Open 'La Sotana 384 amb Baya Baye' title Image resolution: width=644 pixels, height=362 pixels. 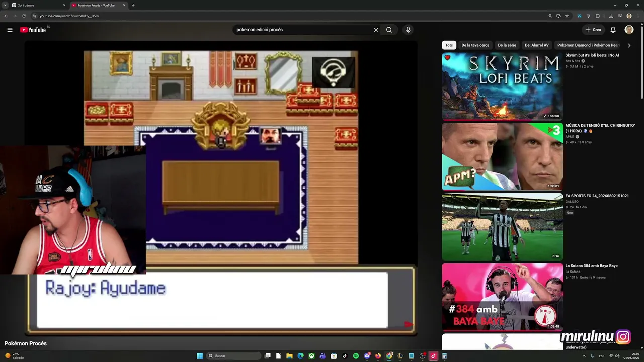(591, 266)
